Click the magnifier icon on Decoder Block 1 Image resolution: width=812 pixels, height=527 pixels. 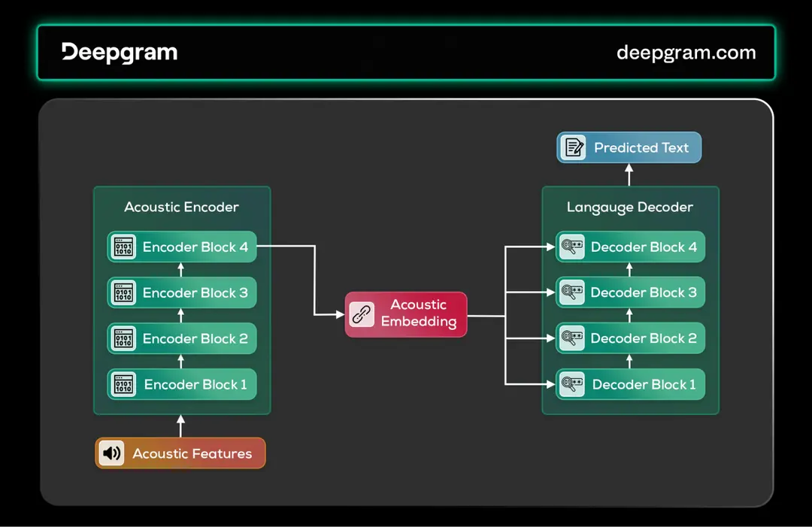click(x=572, y=384)
